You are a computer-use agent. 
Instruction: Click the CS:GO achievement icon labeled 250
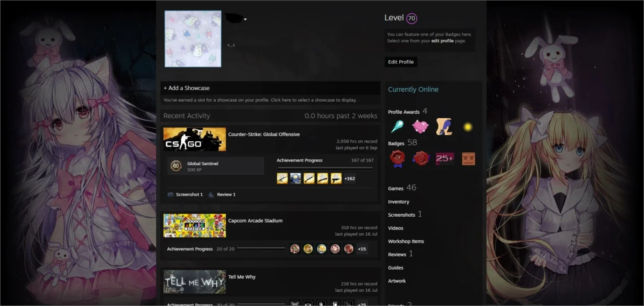[282, 178]
